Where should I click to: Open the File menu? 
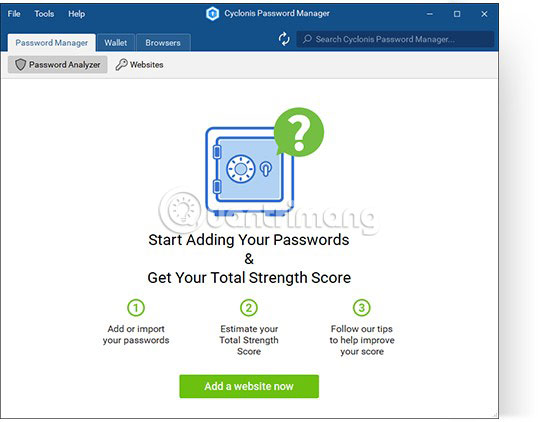14,14
